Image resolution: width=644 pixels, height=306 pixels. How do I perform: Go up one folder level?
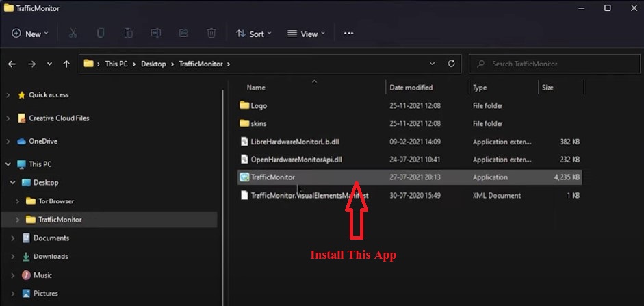pos(66,64)
